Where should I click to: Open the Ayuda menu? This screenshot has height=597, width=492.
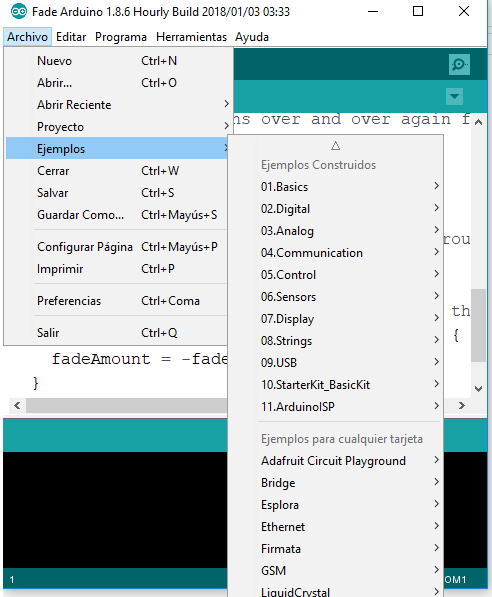252,37
